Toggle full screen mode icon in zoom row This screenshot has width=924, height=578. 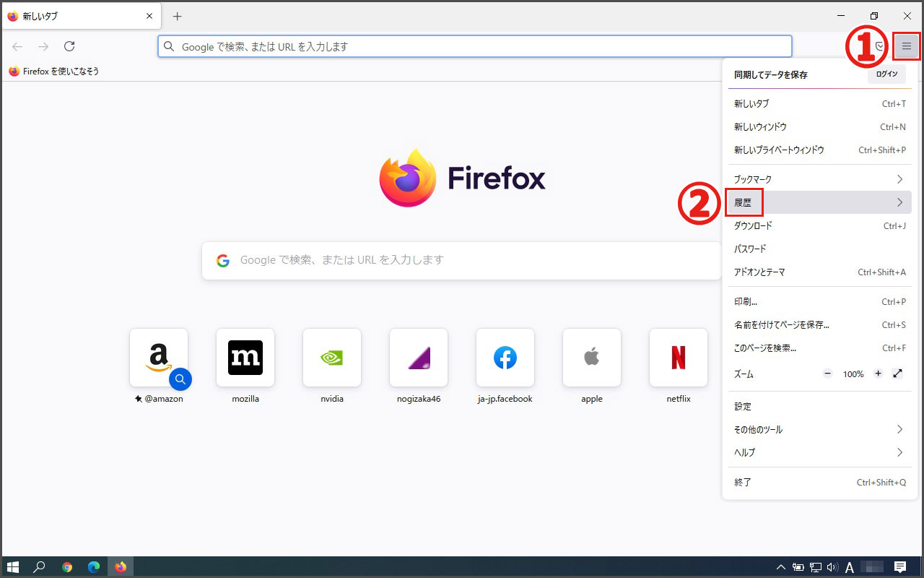[x=897, y=374]
